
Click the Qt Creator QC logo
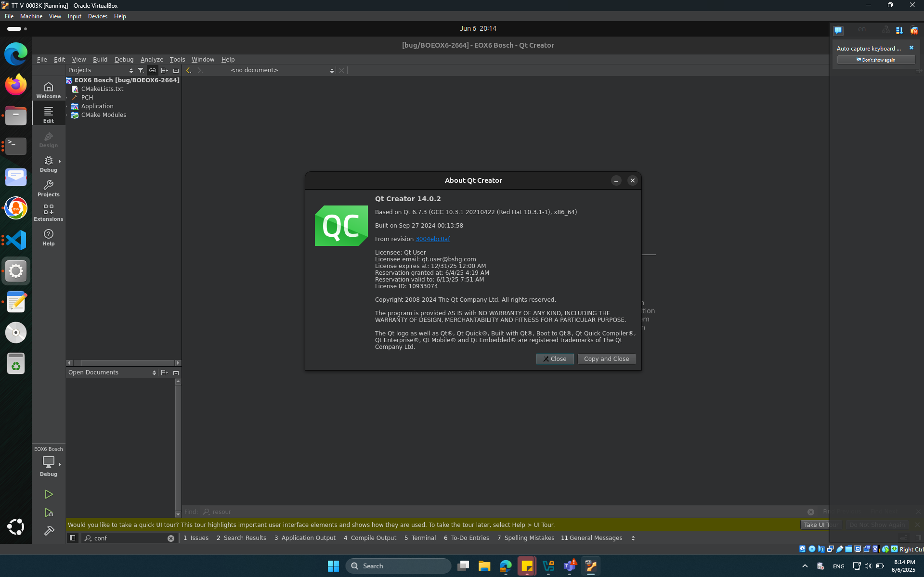(x=341, y=226)
